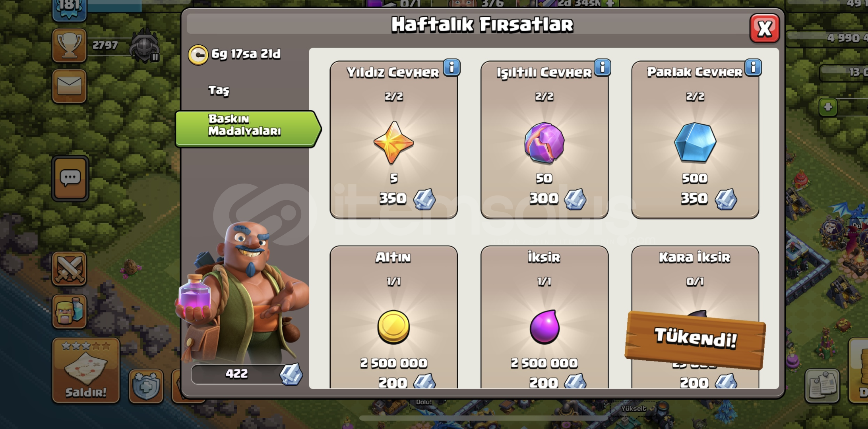The height and width of the screenshot is (429, 868).
Task: Tap the green plus add resource button
Action: [828, 107]
